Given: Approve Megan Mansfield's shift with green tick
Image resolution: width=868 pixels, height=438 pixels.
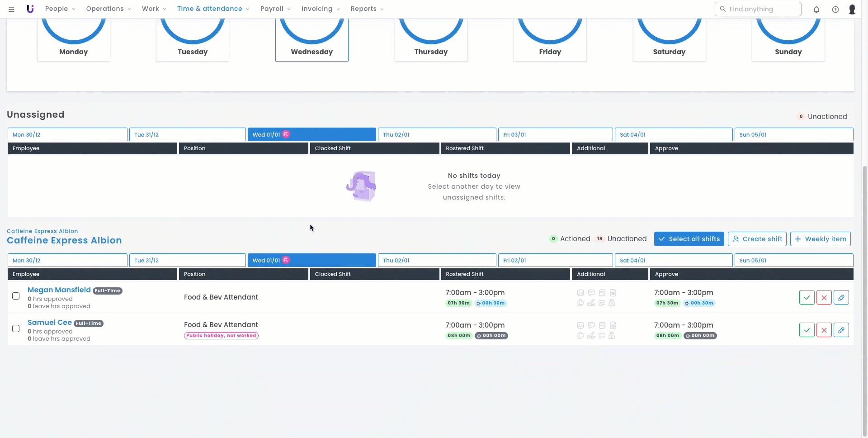Looking at the screenshot, I should coord(807,297).
